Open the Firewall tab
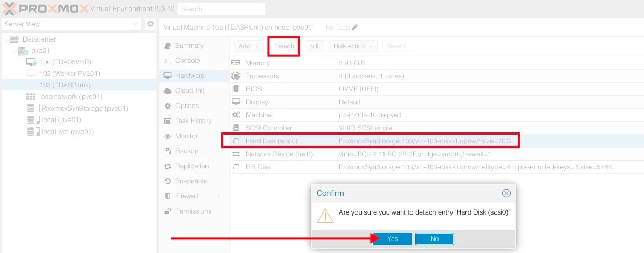The height and width of the screenshot is (253, 644). pos(194,196)
